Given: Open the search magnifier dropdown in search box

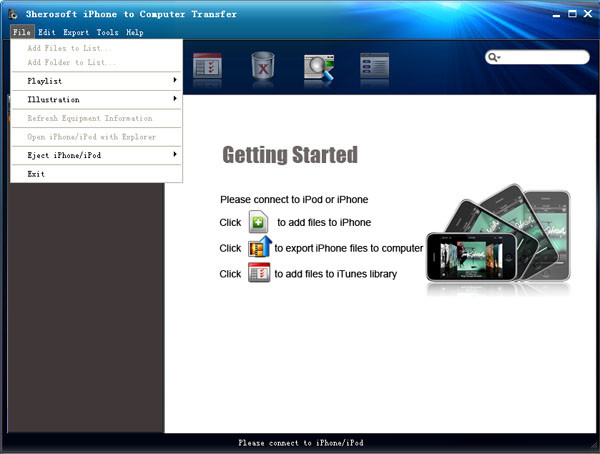Looking at the screenshot, I should pos(494,57).
